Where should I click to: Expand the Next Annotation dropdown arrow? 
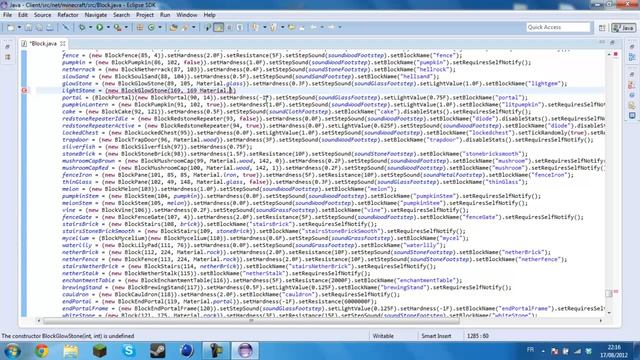click(x=264, y=27)
